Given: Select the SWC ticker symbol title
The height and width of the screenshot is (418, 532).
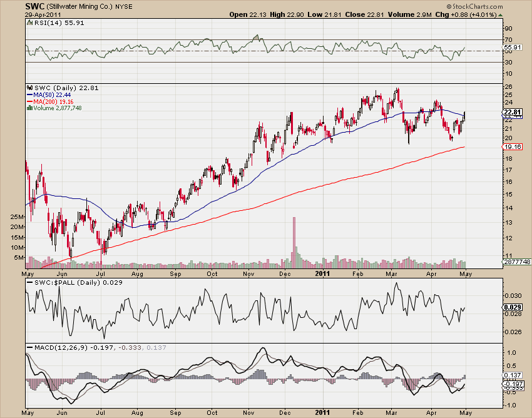Looking at the screenshot, I should tap(34, 6).
